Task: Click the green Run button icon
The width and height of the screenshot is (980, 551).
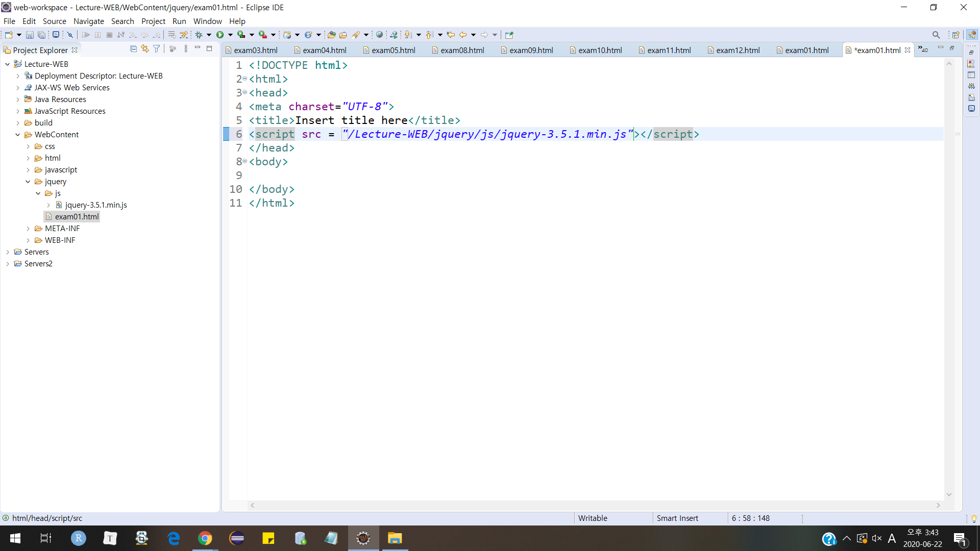Action: 220,35
